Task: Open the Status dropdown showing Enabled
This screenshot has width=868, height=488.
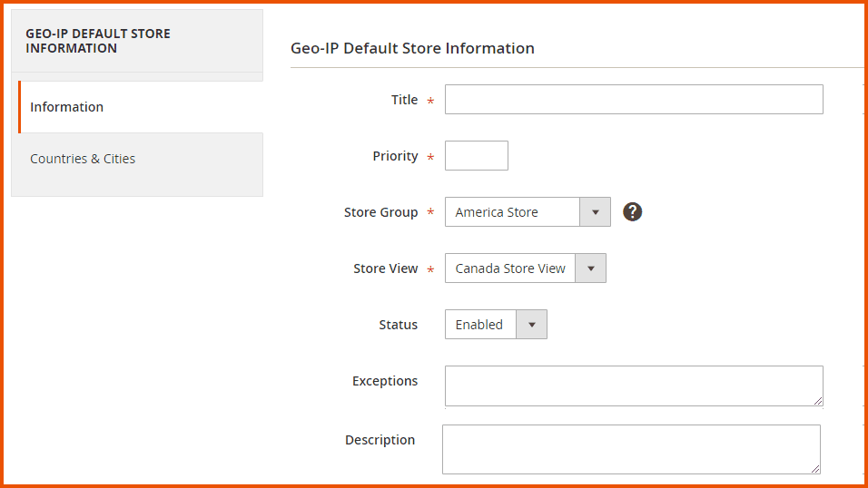Action: [x=496, y=325]
